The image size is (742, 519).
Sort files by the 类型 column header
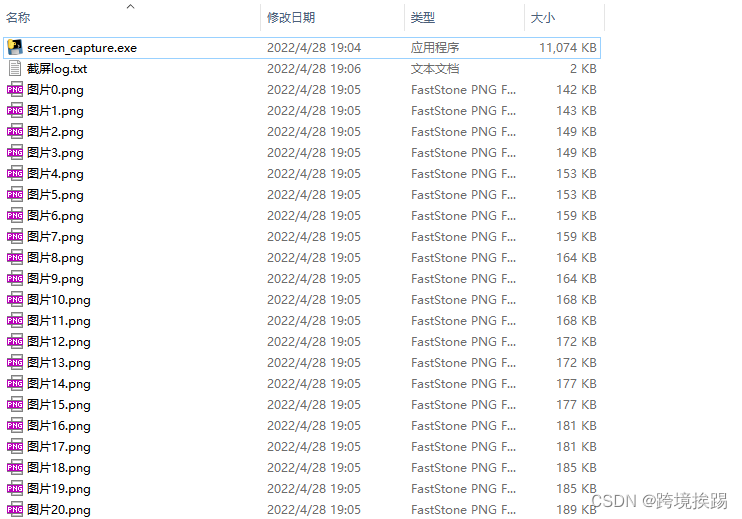point(423,18)
